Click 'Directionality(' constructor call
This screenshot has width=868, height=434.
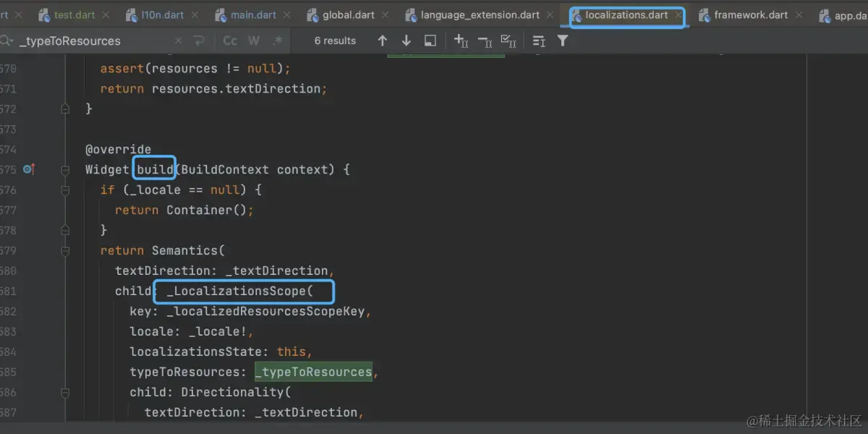click(236, 392)
